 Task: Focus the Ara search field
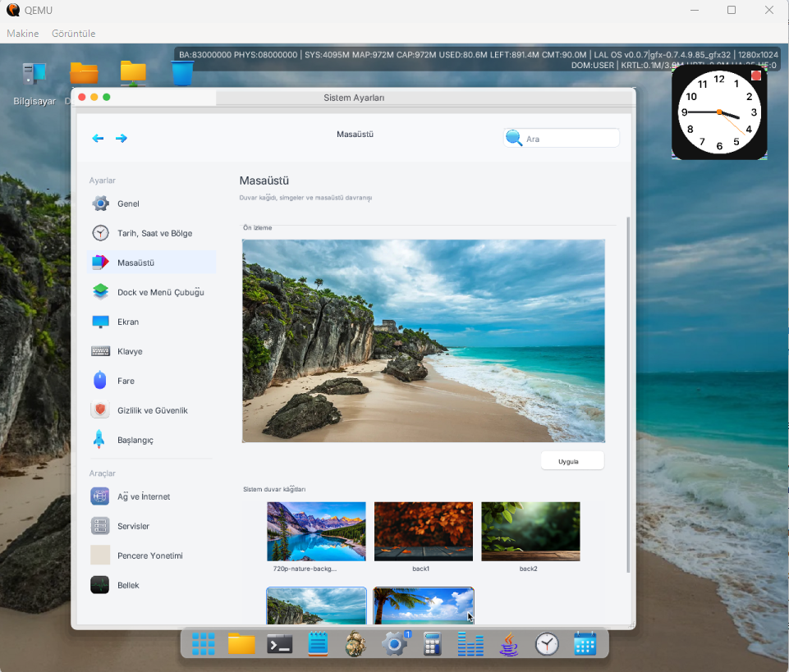click(x=562, y=139)
